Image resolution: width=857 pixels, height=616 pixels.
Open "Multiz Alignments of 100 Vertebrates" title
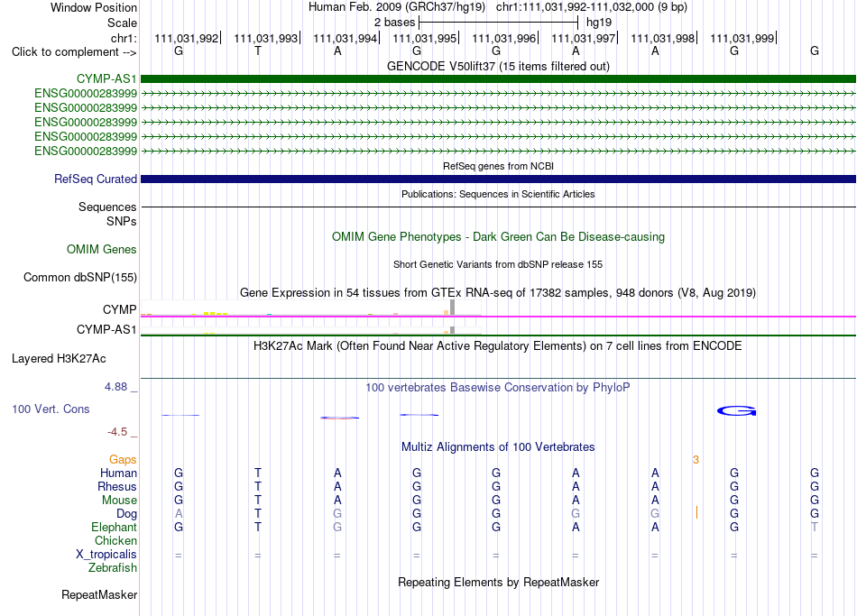pos(498,447)
